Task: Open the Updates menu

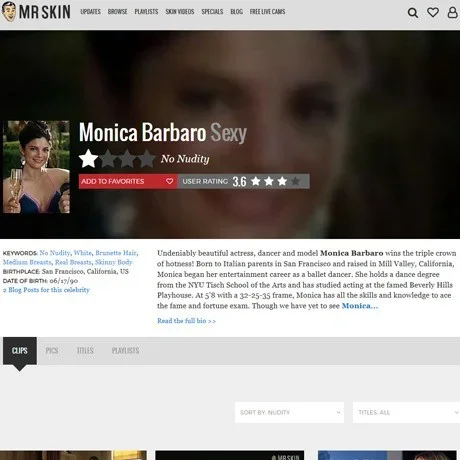Action: point(90,12)
